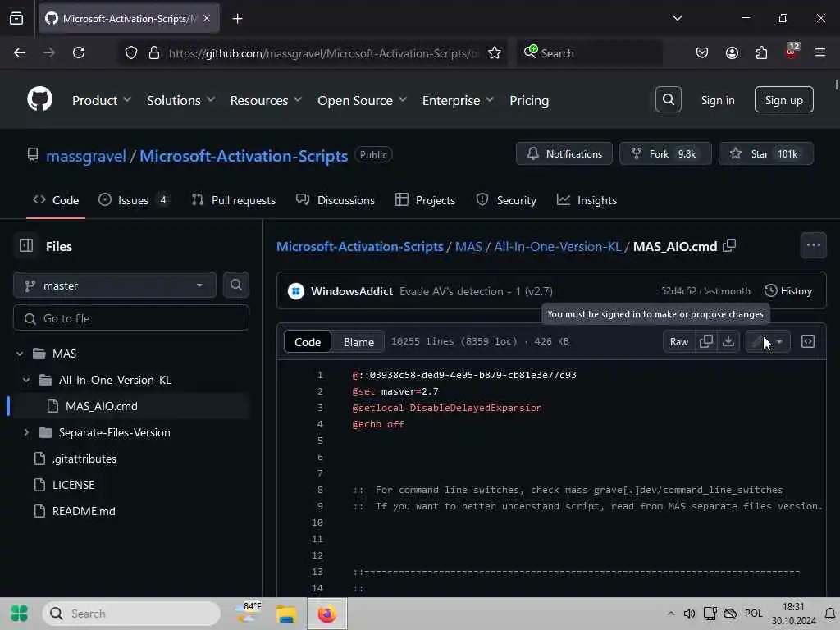The width and height of the screenshot is (840, 630).
Task: Go back to previous page arrow
Action: pos(20,52)
